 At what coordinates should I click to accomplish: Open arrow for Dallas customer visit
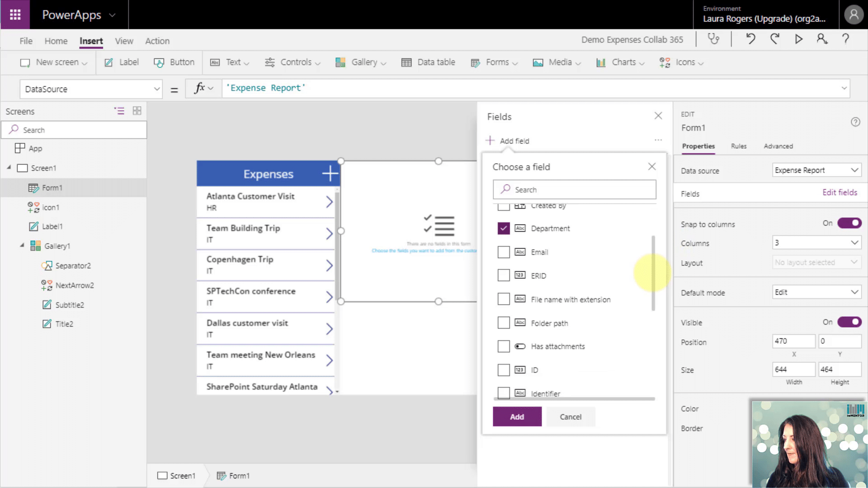pos(329,329)
